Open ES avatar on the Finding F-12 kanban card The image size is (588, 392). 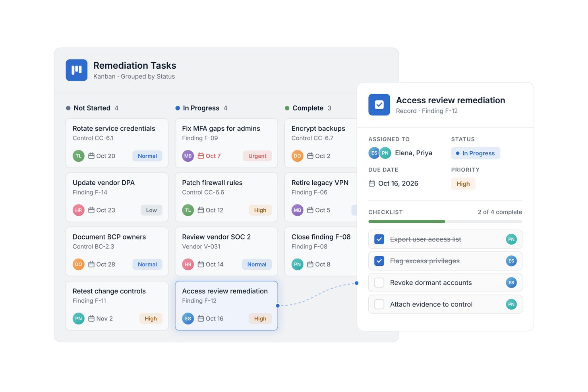pos(188,319)
